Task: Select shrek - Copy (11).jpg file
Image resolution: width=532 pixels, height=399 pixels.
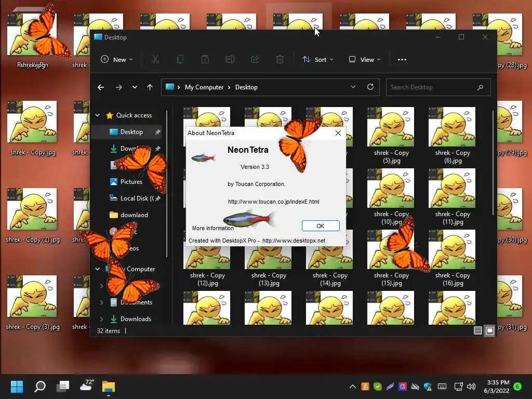Action: 453,197
